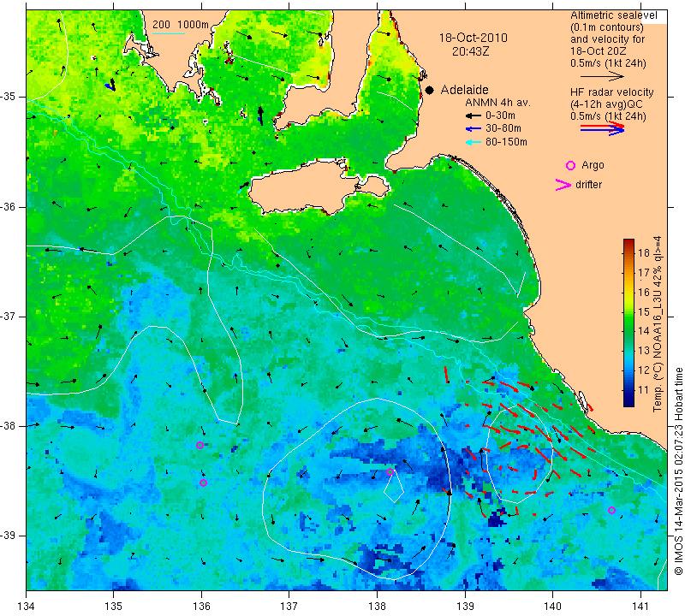Screen dimensions: 685x616
Task: Click the '200 1000m' contour label
Action: (x=181, y=25)
